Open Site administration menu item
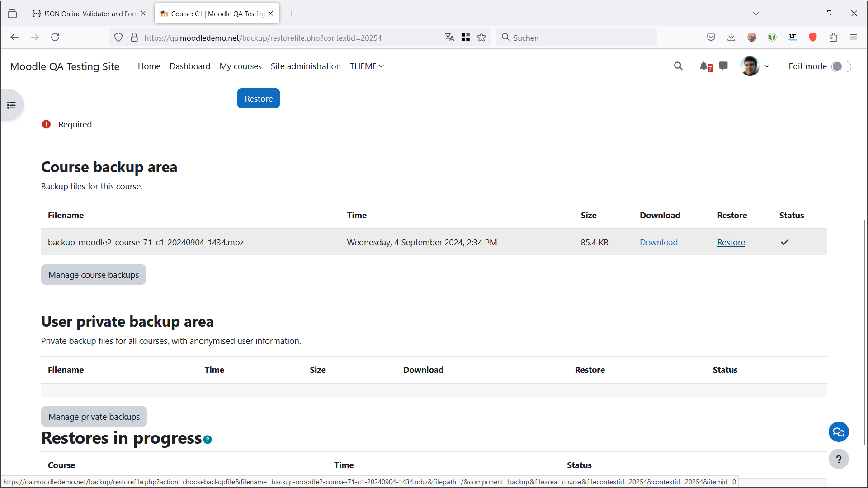Viewport: 868px width, 488px height. (x=306, y=66)
